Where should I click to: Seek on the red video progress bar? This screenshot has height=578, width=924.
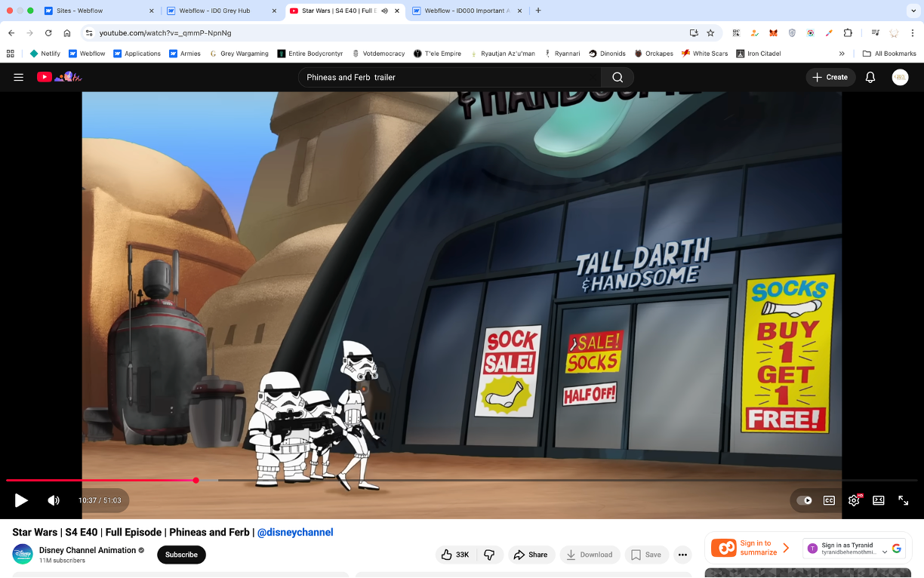462,480
